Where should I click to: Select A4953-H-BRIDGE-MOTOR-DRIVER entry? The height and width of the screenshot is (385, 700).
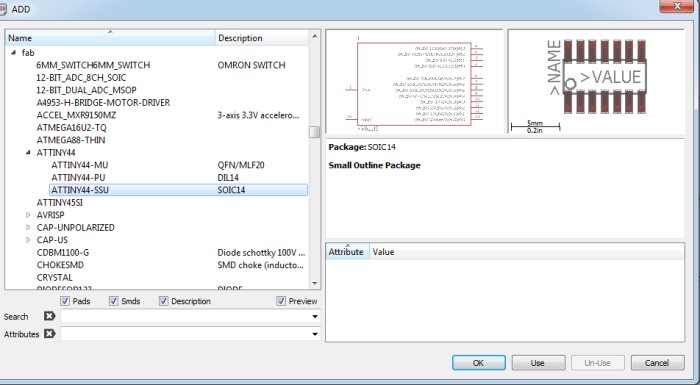[x=103, y=103]
